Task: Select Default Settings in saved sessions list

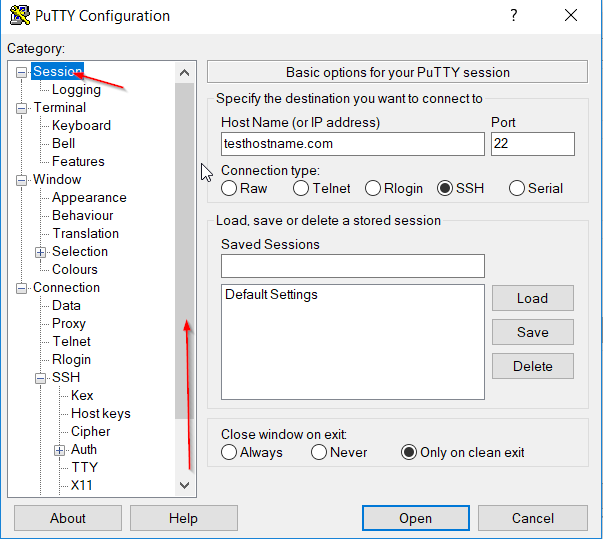Action: [271, 295]
